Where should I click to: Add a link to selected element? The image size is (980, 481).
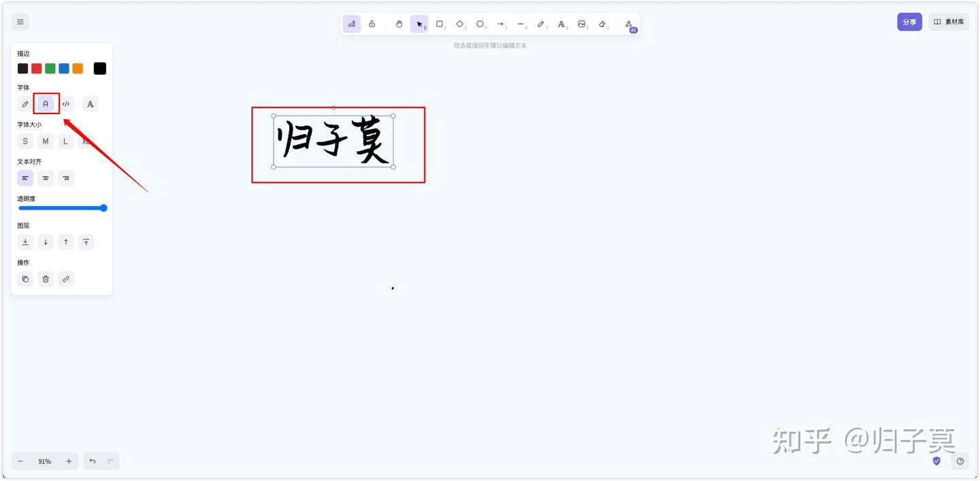click(x=66, y=279)
